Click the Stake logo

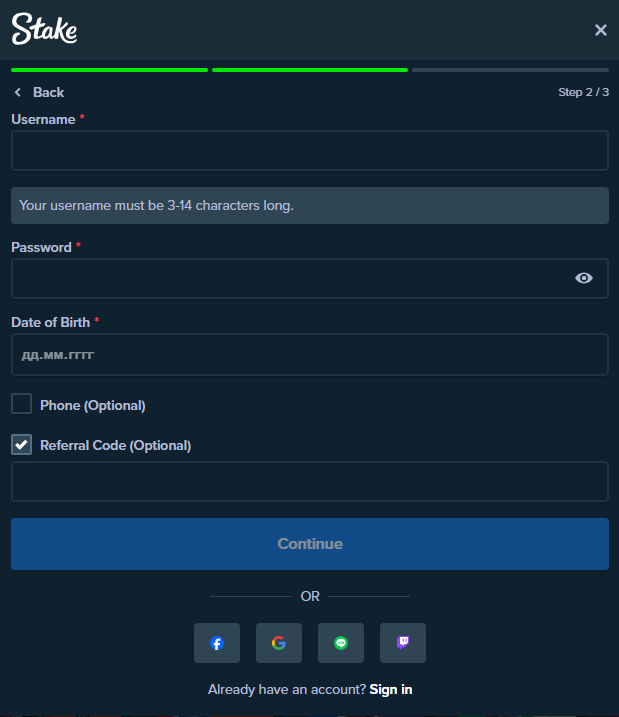(x=45, y=30)
